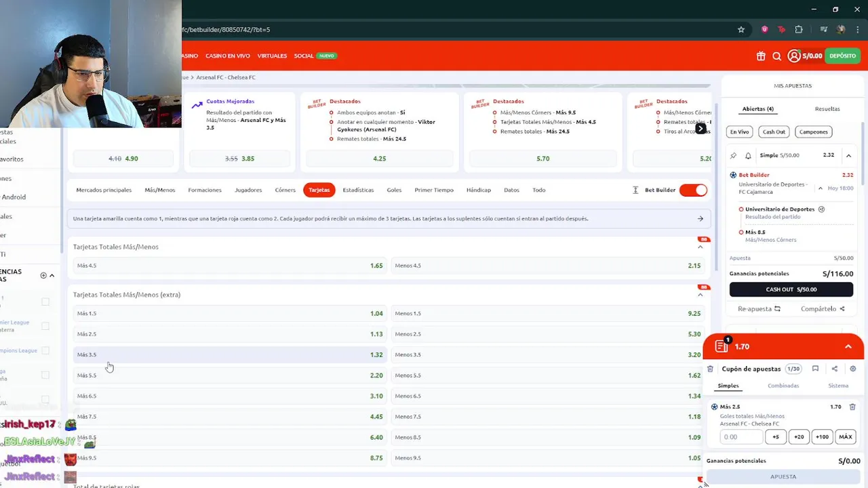Image resolution: width=868 pixels, height=488 pixels.
Task: Enable the bell notification for Simple bet
Action: point(748,155)
